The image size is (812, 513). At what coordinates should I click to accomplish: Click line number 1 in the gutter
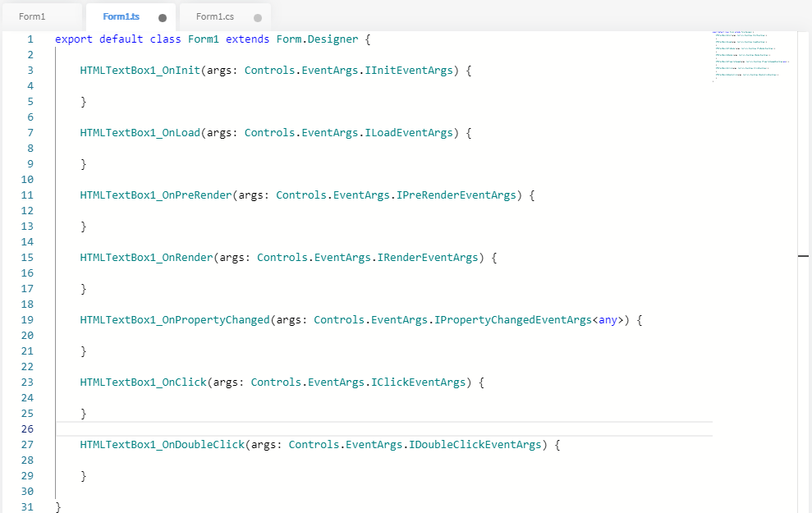coord(30,39)
